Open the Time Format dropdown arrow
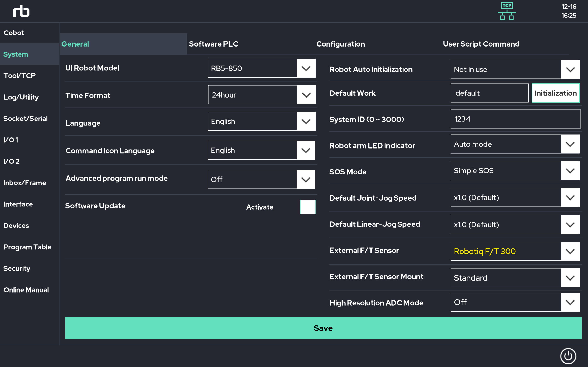The height and width of the screenshot is (367, 588). tap(306, 95)
